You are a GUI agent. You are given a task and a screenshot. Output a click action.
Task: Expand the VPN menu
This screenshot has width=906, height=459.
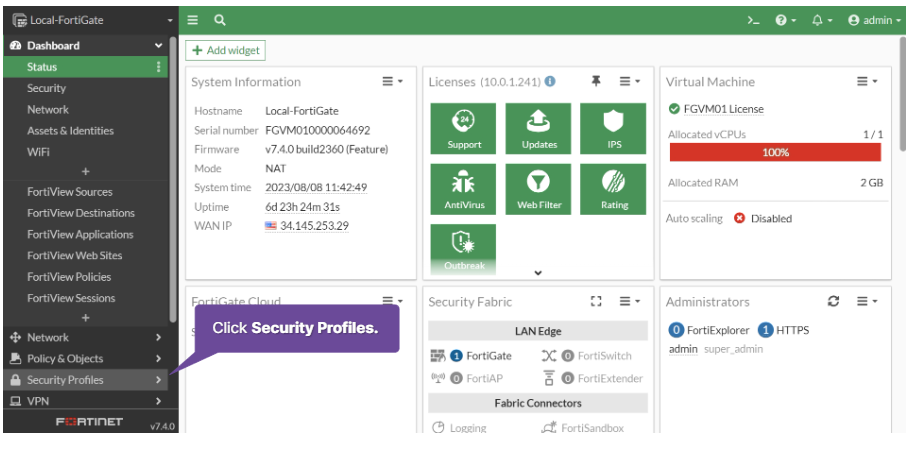(86, 401)
